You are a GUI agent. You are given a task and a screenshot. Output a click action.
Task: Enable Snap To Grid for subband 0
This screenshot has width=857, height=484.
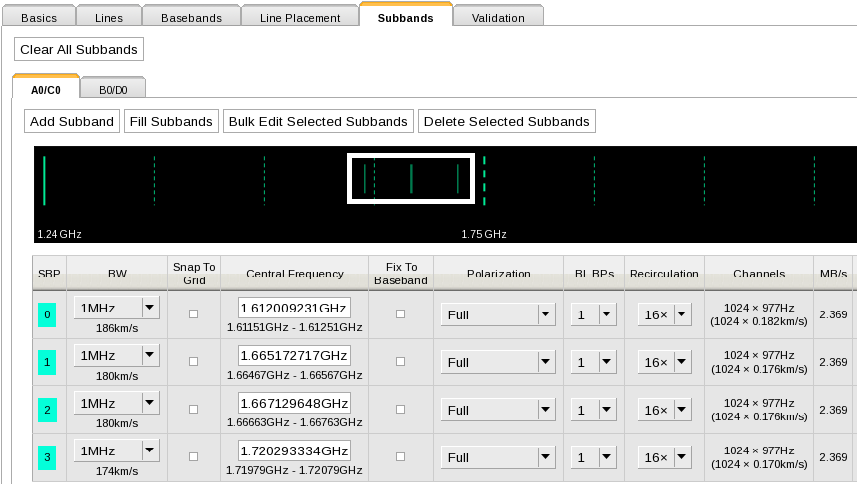pyautogui.click(x=194, y=314)
